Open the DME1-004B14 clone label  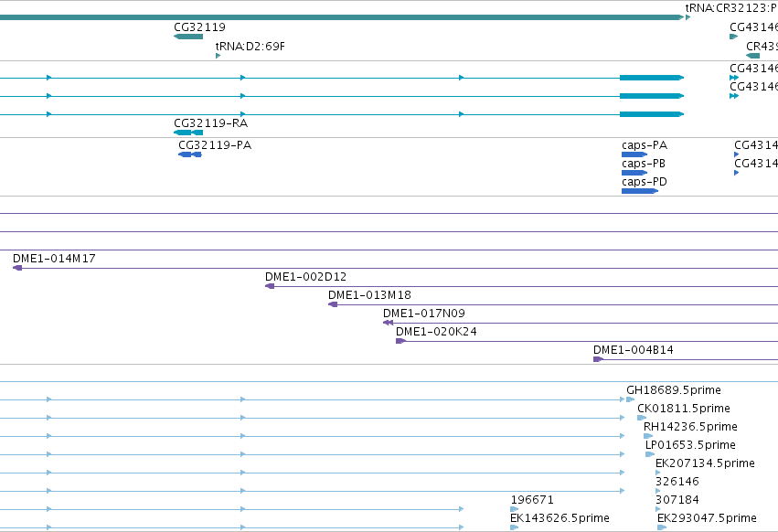coord(634,350)
